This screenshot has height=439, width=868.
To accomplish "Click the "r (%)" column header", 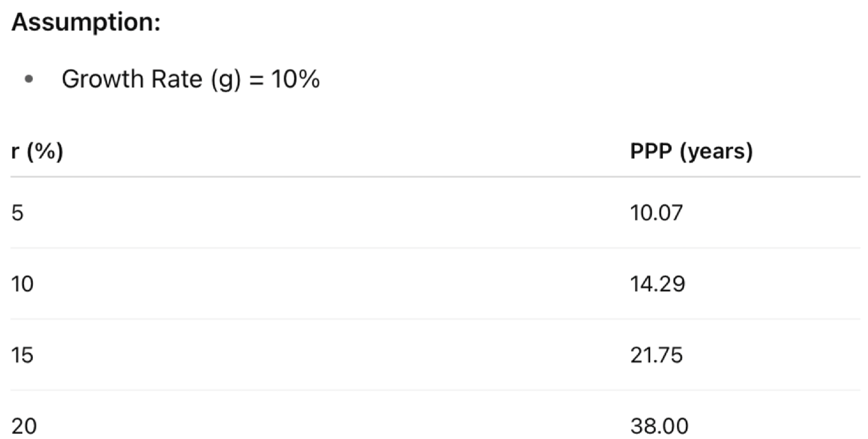I will click(x=37, y=151).
